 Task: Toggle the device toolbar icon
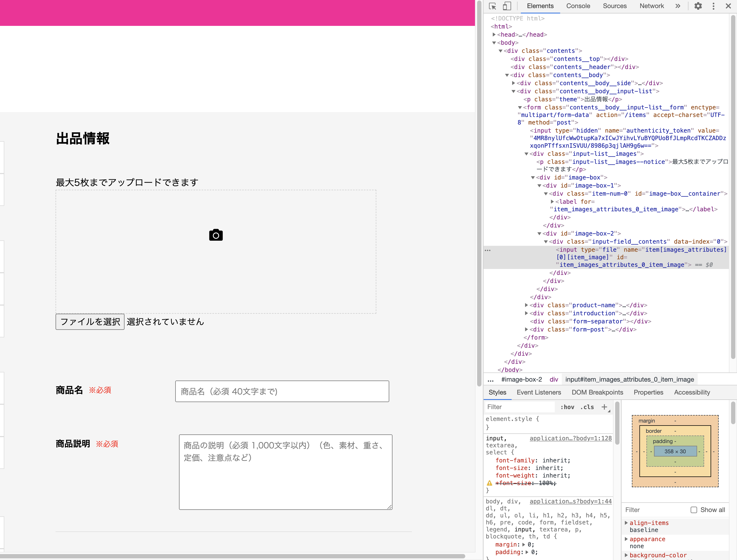[x=507, y=6]
